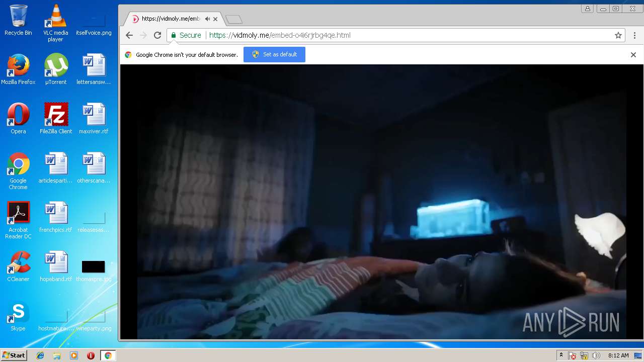The height and width of the screenshot is (362, 644).
Task: Switch to Chrome taskbar button
Action: 108,355
